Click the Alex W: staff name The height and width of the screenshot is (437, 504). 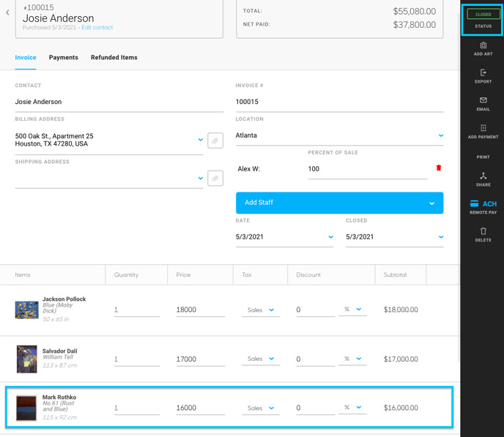pos(248,169)
